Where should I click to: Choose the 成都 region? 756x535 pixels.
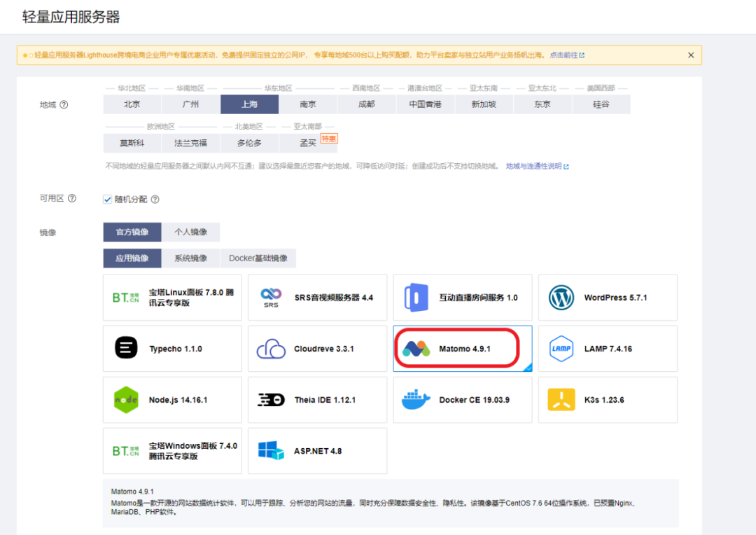click(x=367, y=104)
